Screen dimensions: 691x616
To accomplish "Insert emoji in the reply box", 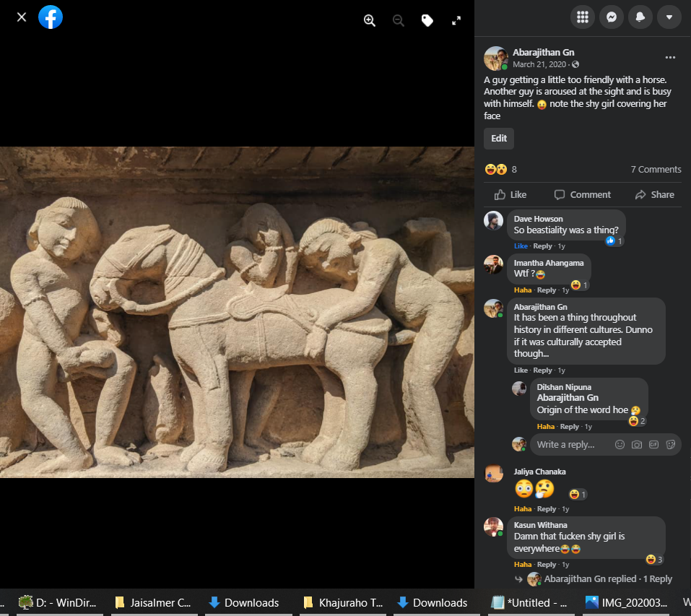I will (x=620, y=445).
